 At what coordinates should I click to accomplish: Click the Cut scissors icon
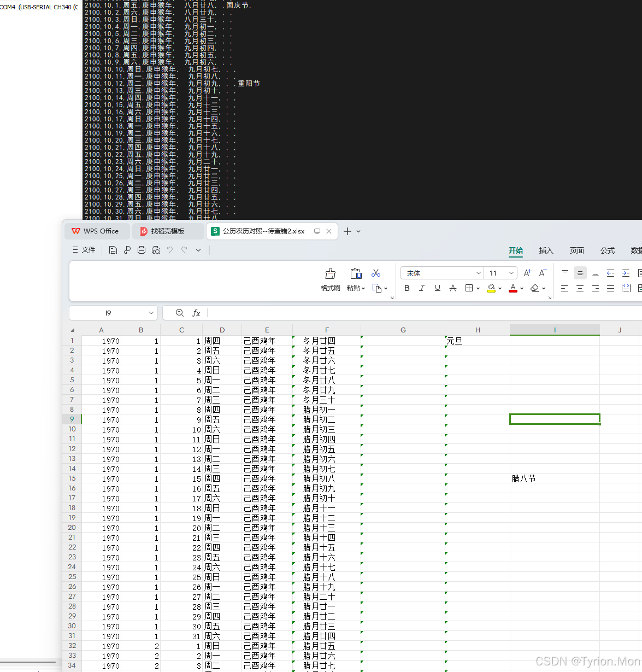(376, 273)
